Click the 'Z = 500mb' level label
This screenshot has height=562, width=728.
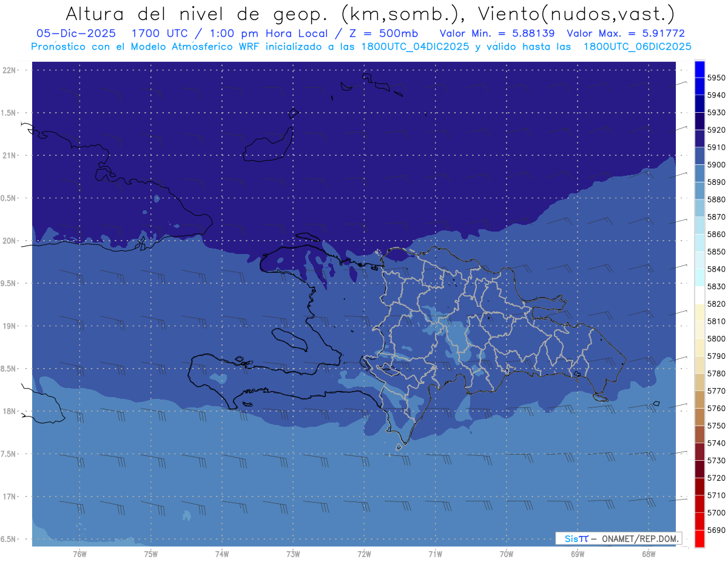[378, 34]
